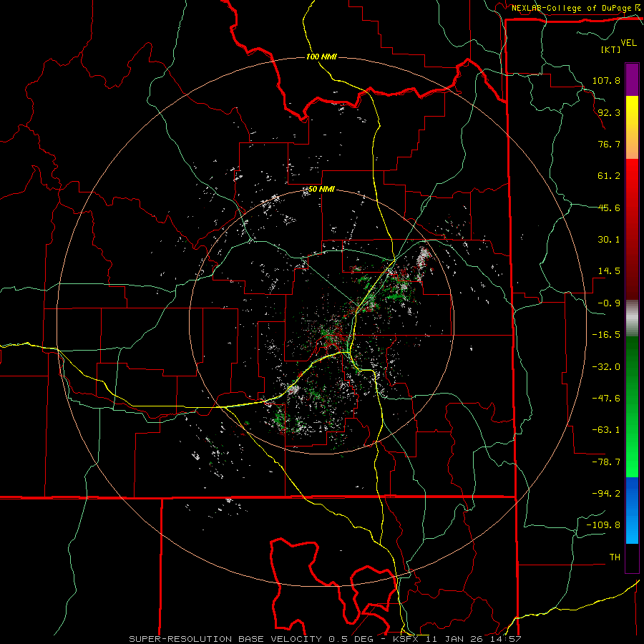
Task: Click the TH legend label
Action: tap(615, 557)
